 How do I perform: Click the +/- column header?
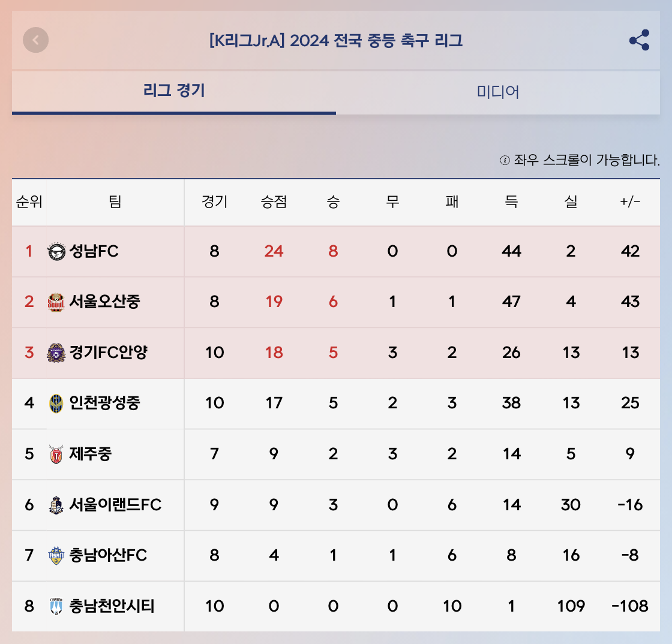pyautogui.click(x=630, y=202)
